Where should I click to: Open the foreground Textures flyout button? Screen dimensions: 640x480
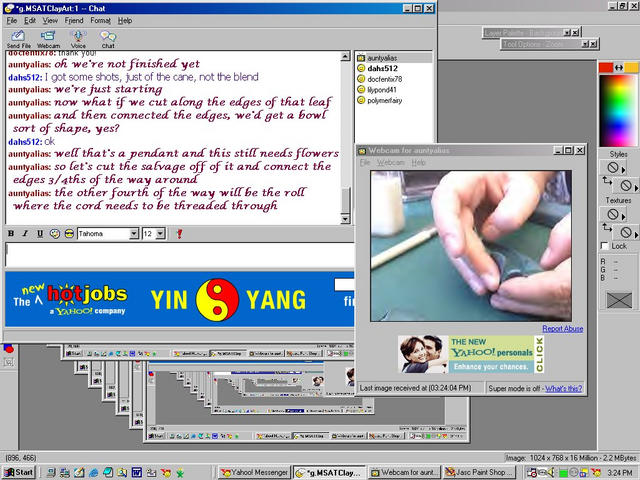point(613,214)
